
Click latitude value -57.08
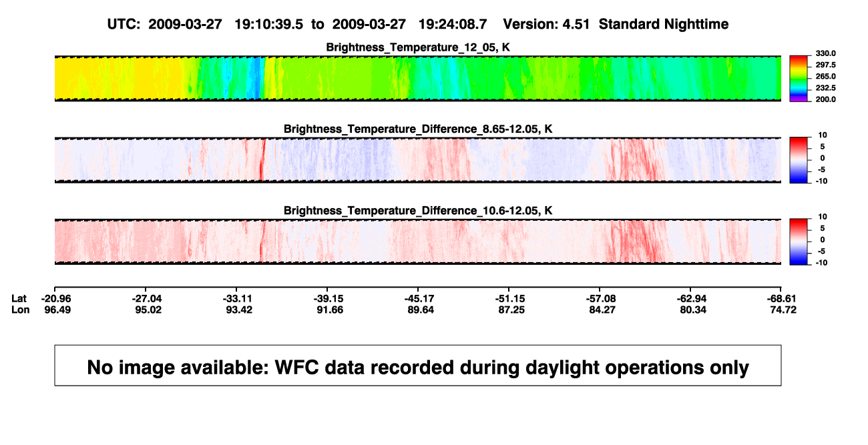600,298
